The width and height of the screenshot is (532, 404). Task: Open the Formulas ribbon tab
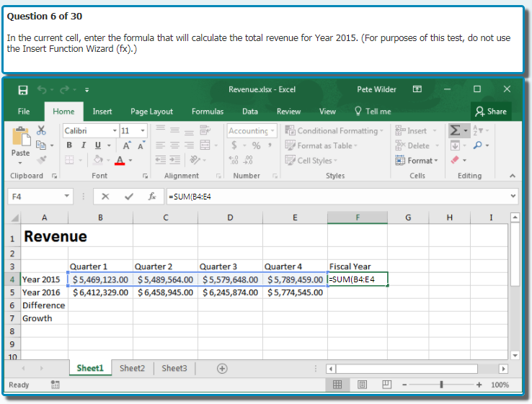[x=207, y=112]
